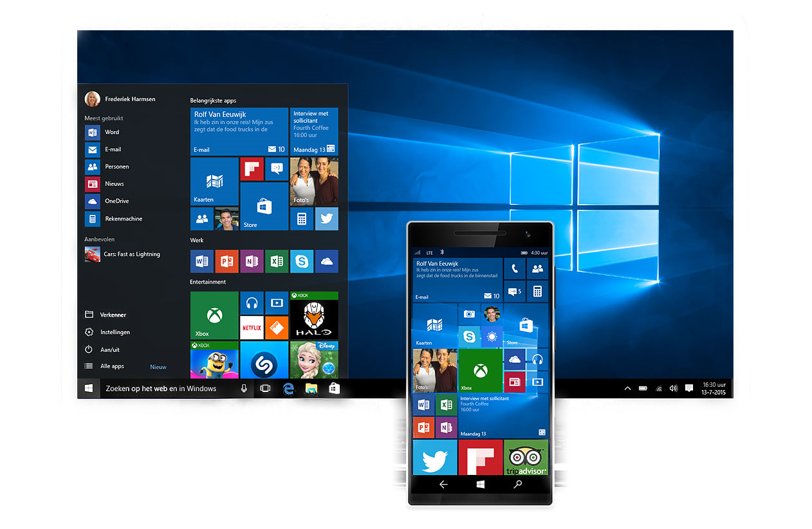Launch the Flipboard tile in the Start menu

point(252,169)
